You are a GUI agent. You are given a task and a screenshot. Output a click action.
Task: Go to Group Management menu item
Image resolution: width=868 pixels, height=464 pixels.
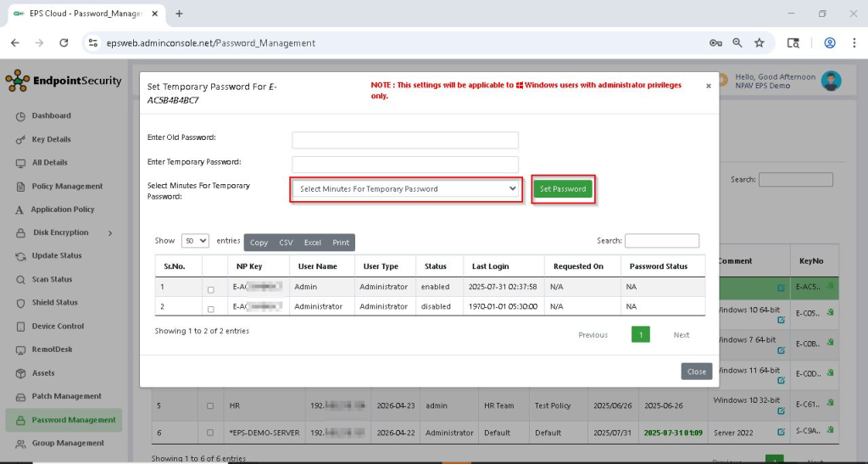[68, 443]
